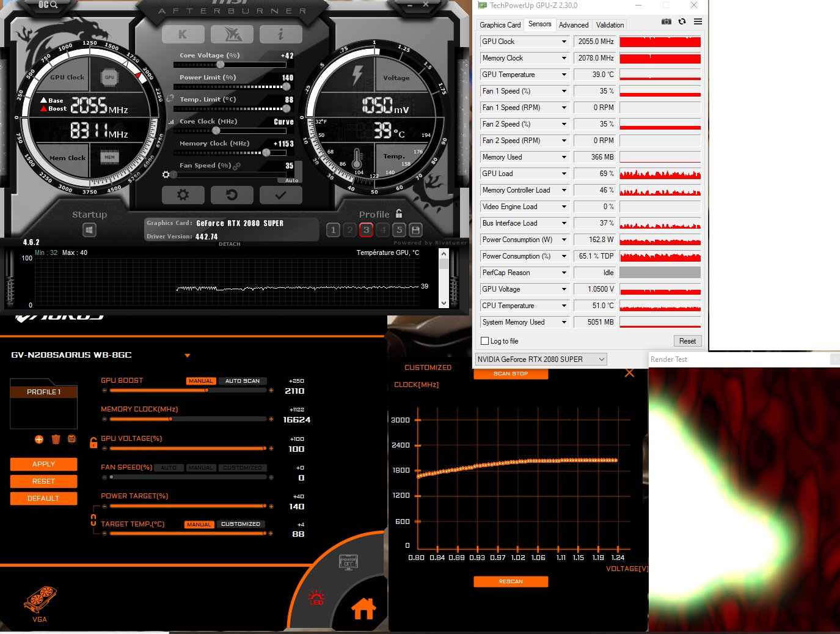Open the Memory Clock sensor dropdown in GPU-Z
The height and width of the screenshot is (634, 840).
point(564,58)
